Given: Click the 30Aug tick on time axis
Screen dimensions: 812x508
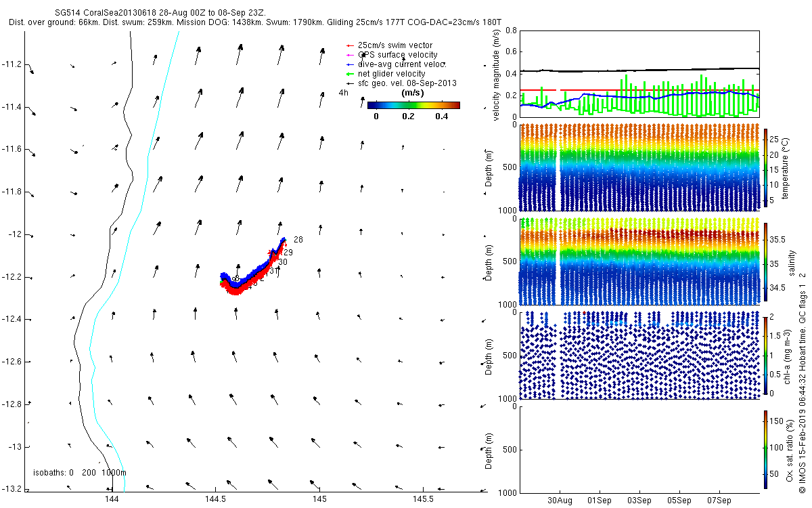Looking at the screenshot, I should [560, 501].
